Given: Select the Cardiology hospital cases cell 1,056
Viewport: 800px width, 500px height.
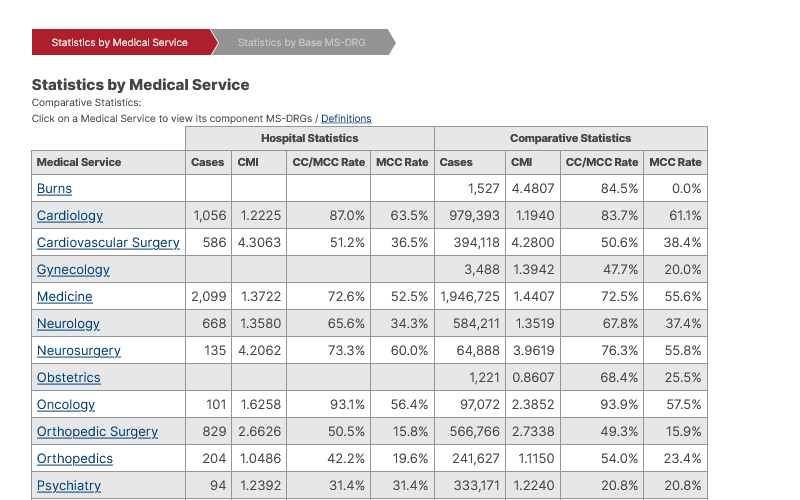Looking at the screenshot, I should point(209,216).
